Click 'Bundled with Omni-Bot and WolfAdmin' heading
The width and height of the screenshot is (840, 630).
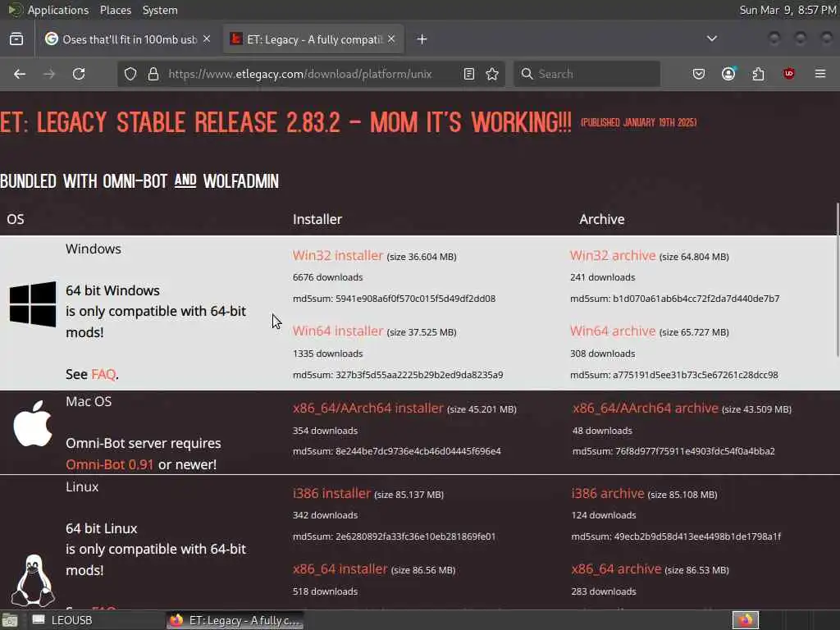pyautogui.click(x=139, y=181)
